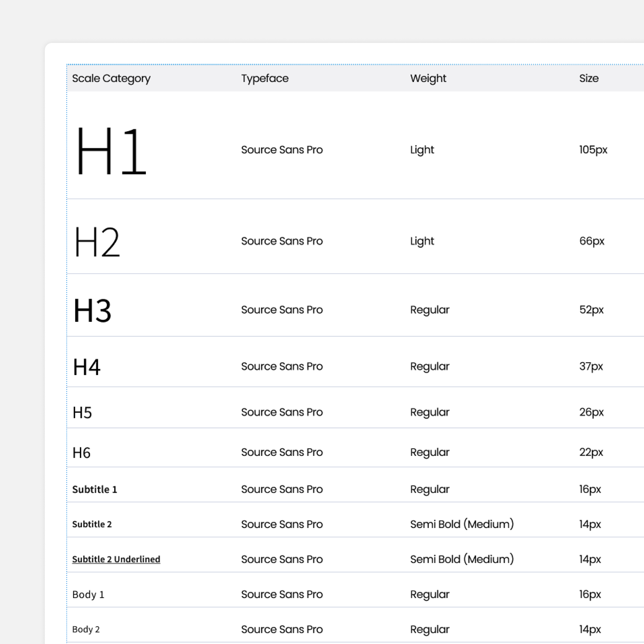Viewport: 644px width, 644px height.
Task: Click Light weight in H1 row
Action: pyautogui.click(x=422, y=150)
